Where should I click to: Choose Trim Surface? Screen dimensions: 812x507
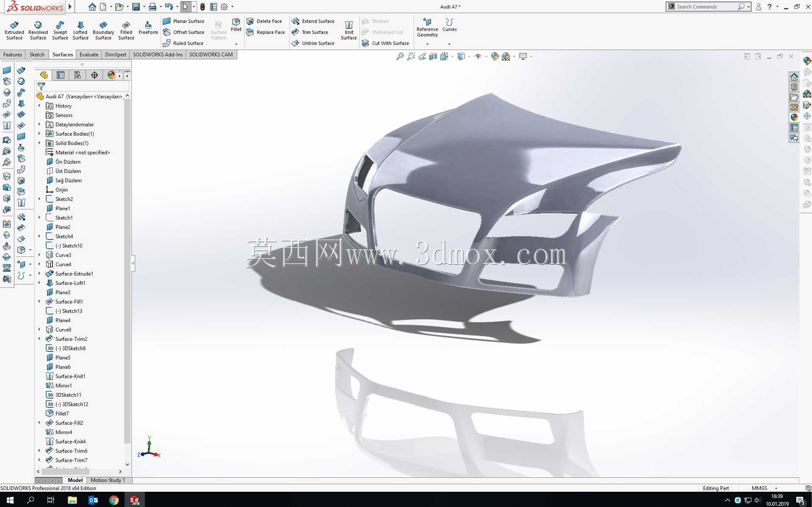tap(310, 32)
